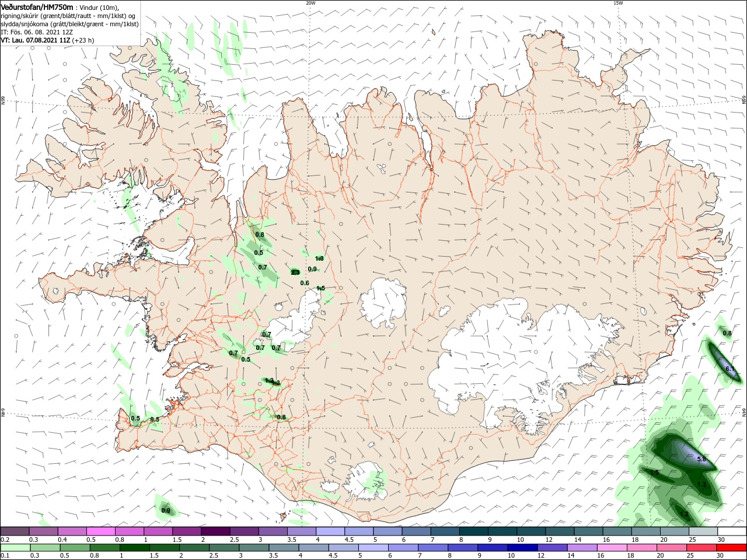Select the light green 0.3–0.5 rain swatch

pos(44,548)
